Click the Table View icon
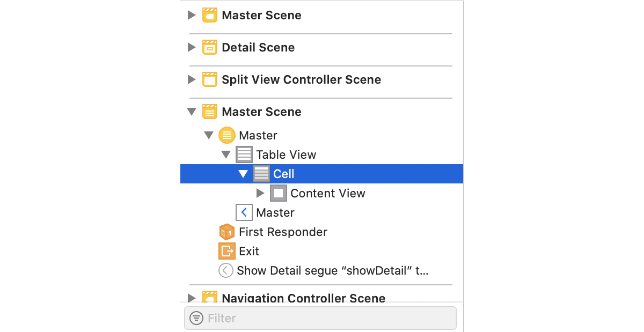Image resolution: width=644 pixels, height=332 pixels. tap(244, 154)
